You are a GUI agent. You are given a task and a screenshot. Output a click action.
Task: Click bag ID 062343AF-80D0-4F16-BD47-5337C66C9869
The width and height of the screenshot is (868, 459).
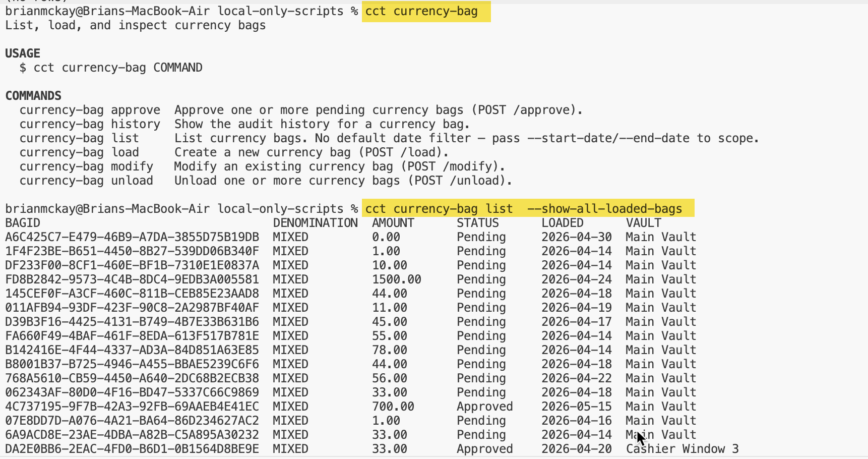[132, 392]
